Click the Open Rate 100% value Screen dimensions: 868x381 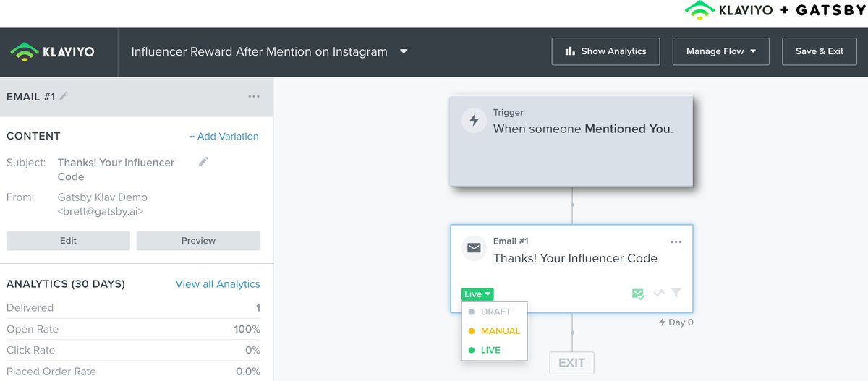247,329
